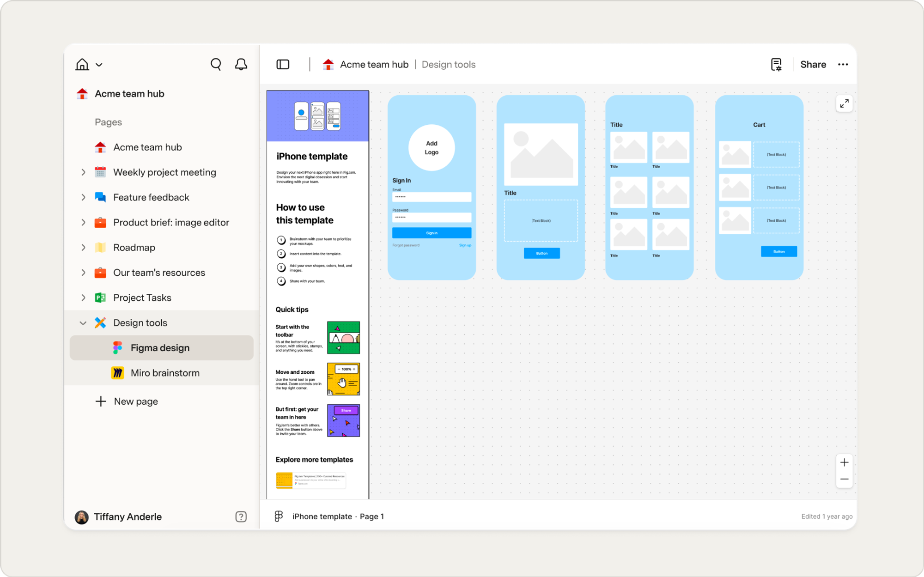924x577 pixels.
Task: Click the Feature feedback chat icon
Action: (x=100, y=197)
